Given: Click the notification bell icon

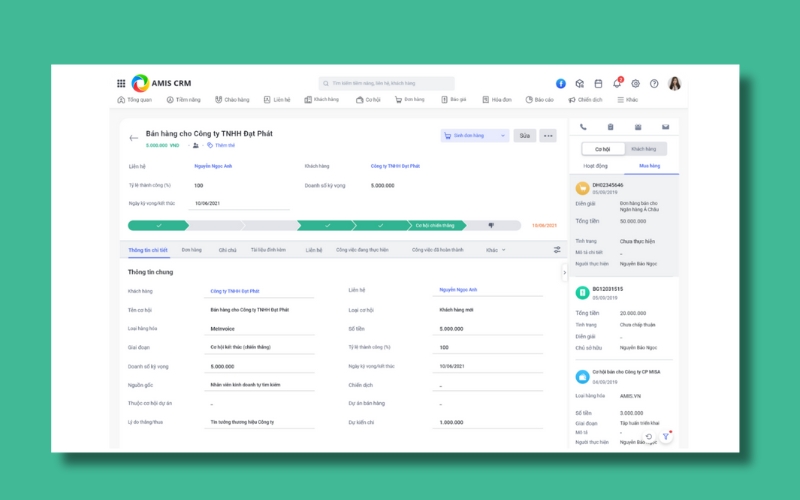Looking at the screenshot, I should point(617,84).
